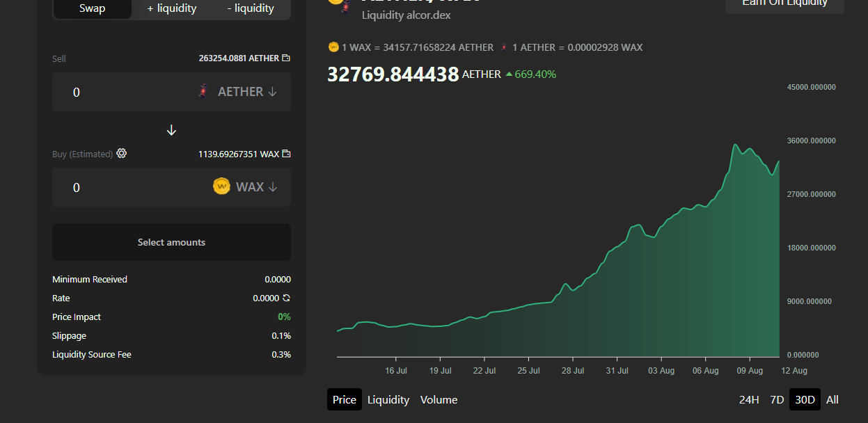
Task: Click the Minimum Received label
Action: click(90, 280)
